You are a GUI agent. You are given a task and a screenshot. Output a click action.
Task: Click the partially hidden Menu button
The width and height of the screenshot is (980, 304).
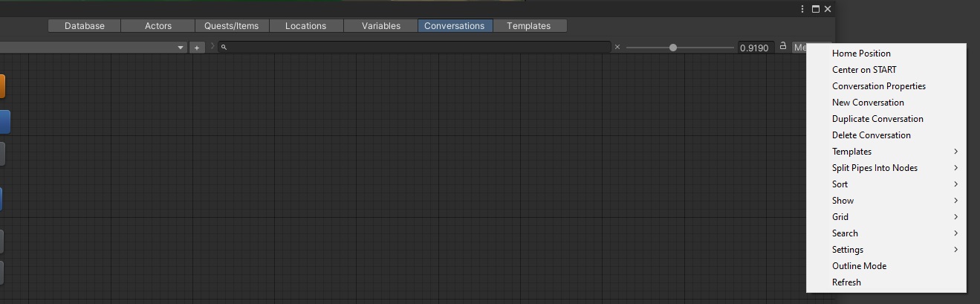tap(799, 48)
